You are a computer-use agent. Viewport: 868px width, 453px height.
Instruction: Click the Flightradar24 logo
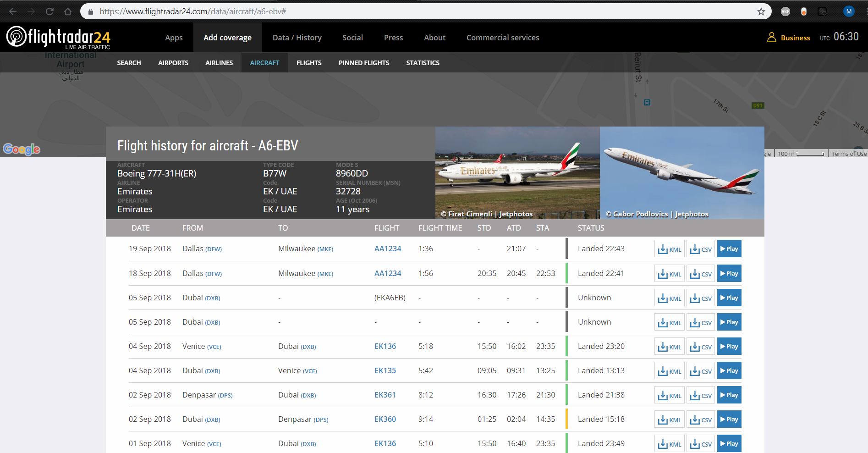pyautogui.click(x=58, y=37)
